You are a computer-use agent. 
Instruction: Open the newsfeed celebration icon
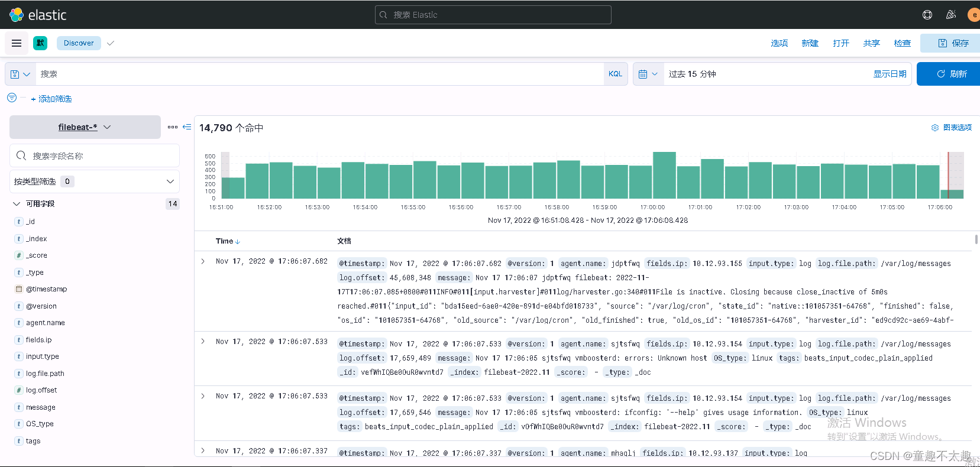951,15
